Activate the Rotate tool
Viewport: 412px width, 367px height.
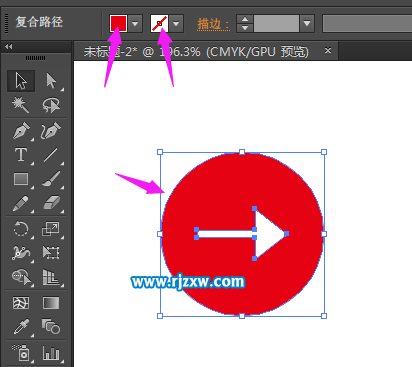click(x=21, y=229)
